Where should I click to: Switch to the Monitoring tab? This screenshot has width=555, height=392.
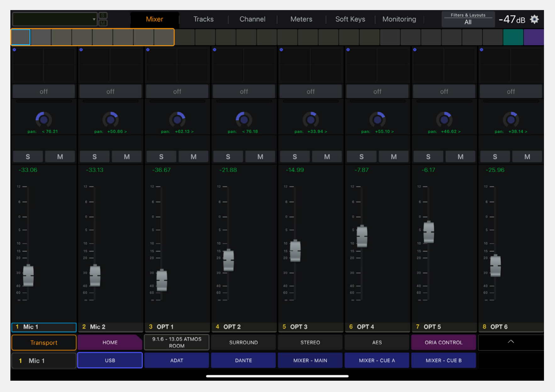(399, 19)
